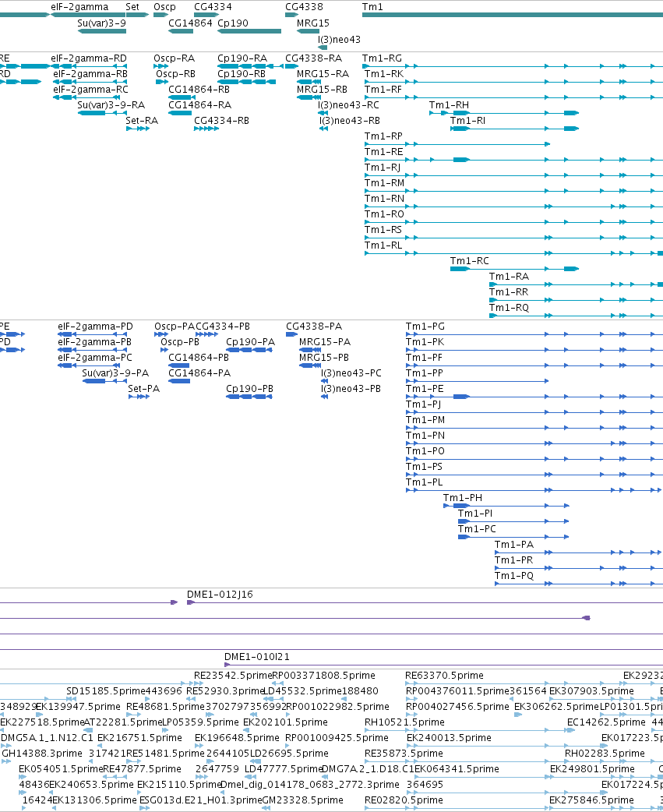Click the Set gene label
Image resolution: width=663 pixels, height=812 pixels.
point(132,7)
